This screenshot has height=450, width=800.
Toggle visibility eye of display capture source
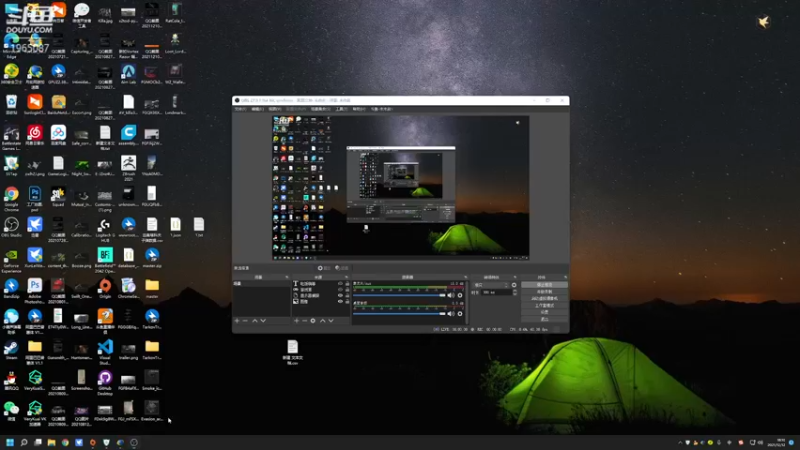(x=340, y=295)
